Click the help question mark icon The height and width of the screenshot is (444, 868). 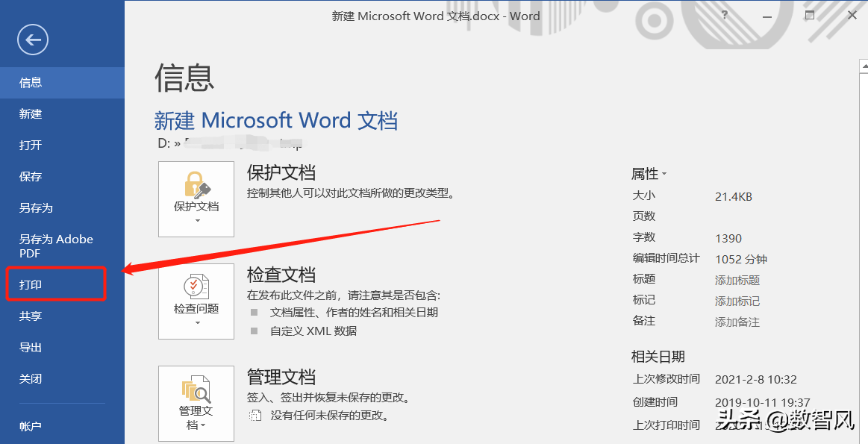point(725,16)
